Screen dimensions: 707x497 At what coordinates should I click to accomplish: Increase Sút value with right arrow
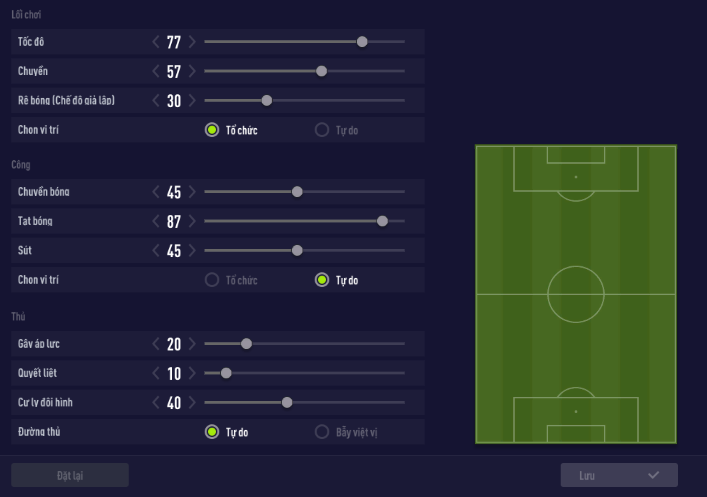192,251
